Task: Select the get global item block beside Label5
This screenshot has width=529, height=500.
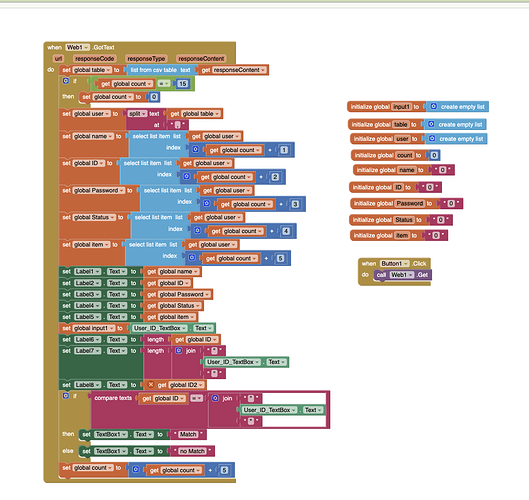Action: 171,317
